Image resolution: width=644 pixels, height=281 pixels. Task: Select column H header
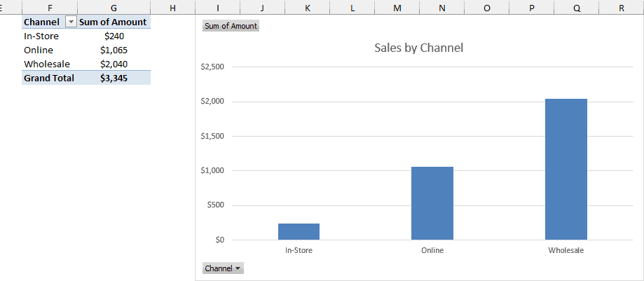173,8
